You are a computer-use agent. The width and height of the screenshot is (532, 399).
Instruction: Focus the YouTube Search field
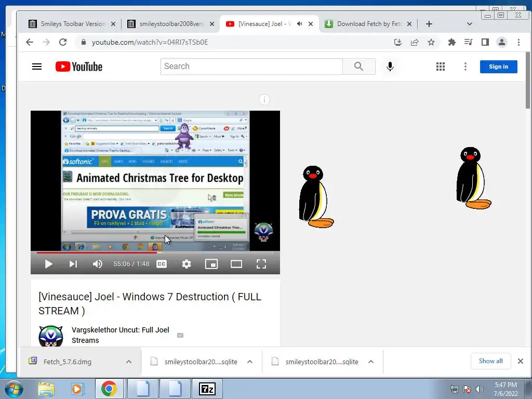coord(251,66)
